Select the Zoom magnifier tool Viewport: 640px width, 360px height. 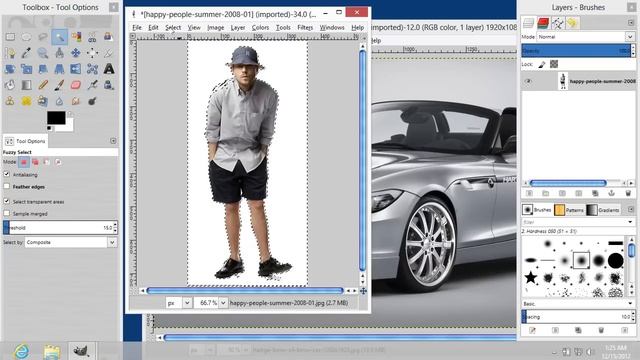click(x=43, y=53)
